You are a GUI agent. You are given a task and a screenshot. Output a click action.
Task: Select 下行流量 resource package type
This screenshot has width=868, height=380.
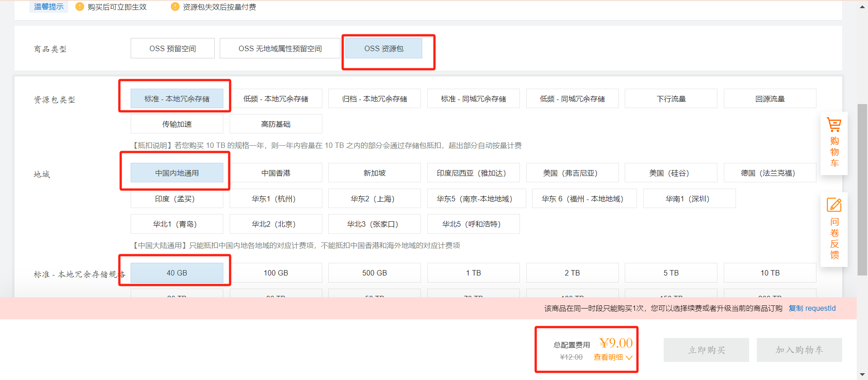point(671,99)
